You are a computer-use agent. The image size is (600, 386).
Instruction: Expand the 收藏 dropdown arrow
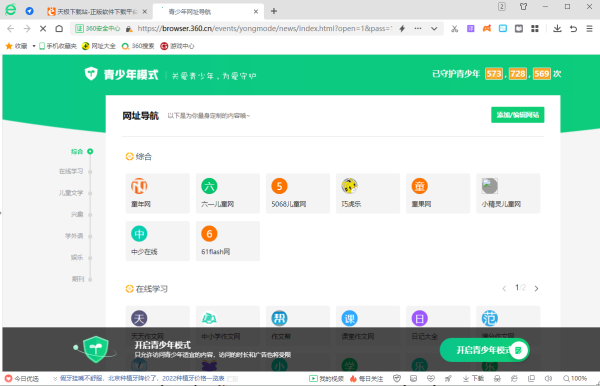(34, 46)
